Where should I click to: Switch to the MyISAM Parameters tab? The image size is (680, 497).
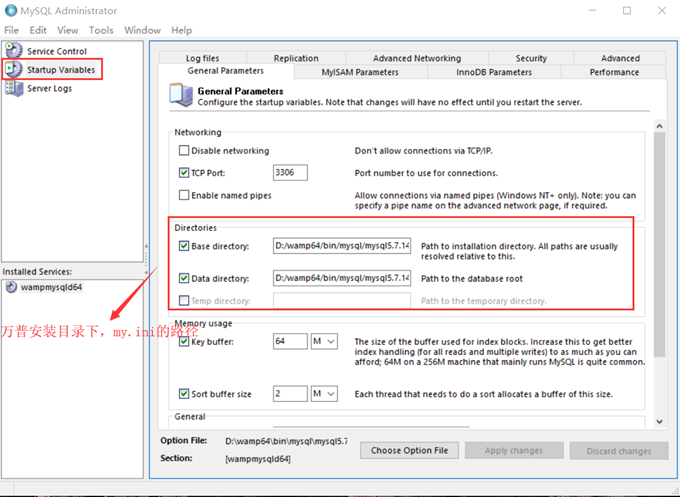point(360,72)
